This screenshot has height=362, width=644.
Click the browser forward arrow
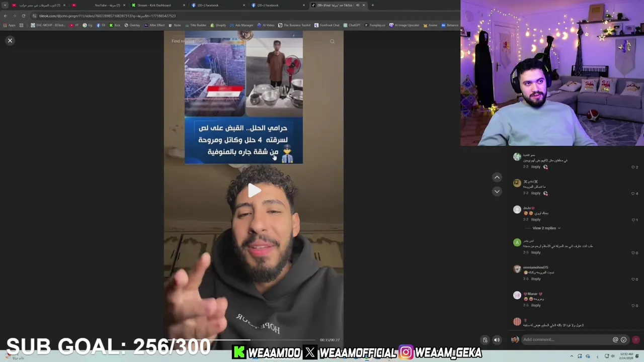[x=14, y=16]
